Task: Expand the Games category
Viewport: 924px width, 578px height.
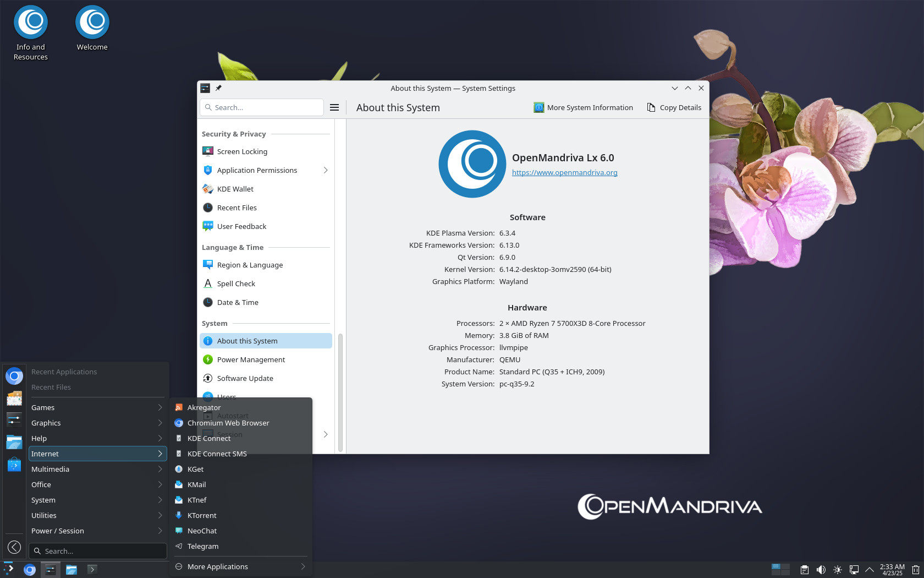Action: [97, 407]
